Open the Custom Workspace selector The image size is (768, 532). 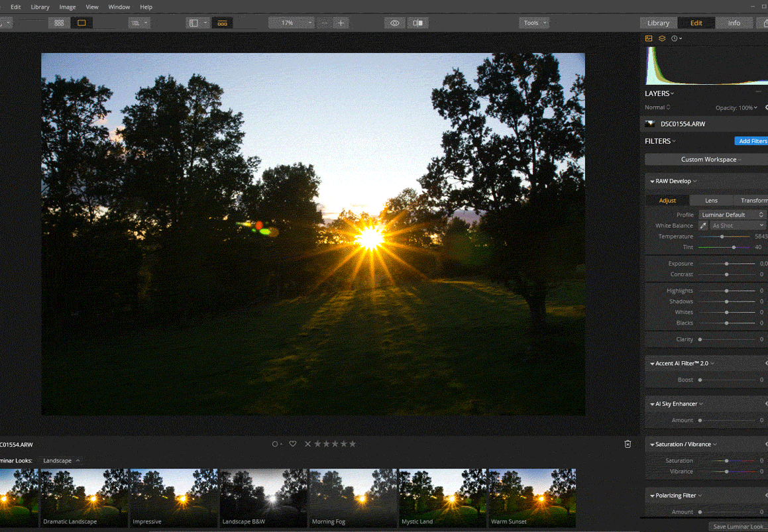pos(706,159)
